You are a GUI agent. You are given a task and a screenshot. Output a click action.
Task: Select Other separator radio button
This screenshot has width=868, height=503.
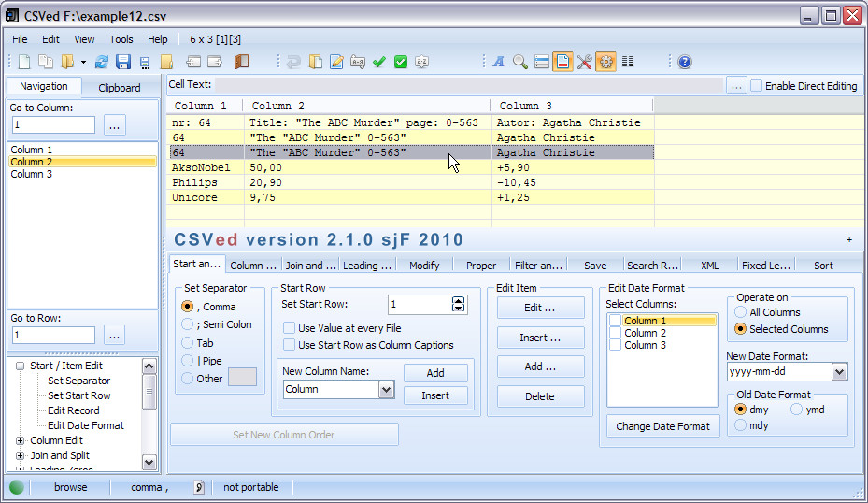tap(188, 379)
